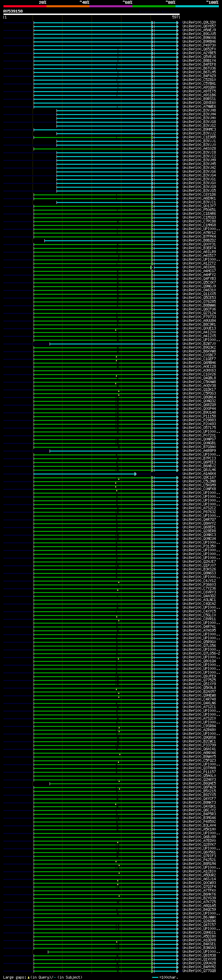Screen dimensions: 222x980
Task: Select hit label UniRef100_C6Y1D6
Action: (199, 194)
